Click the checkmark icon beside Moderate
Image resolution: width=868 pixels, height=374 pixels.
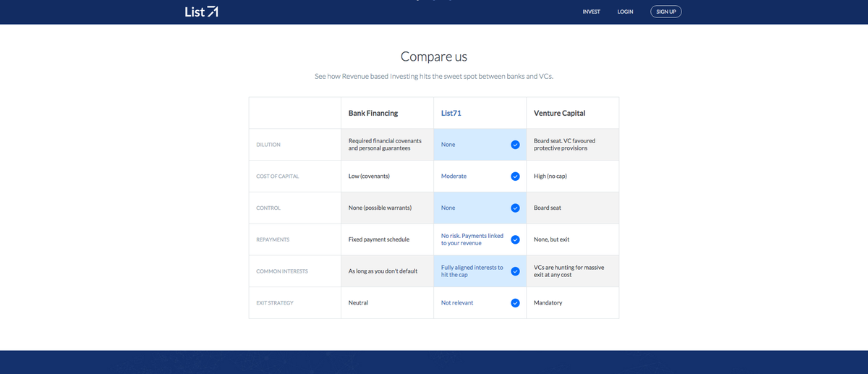click(x=515, y=176)
